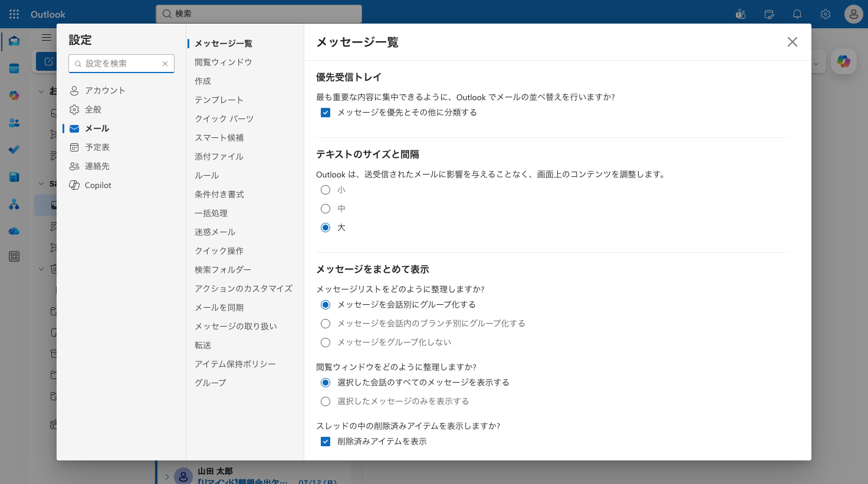The width and height of the screenshot is (868, 484).
Task: Toggle 削除済みアイテムを表示 checkbox
Action: 325,442
